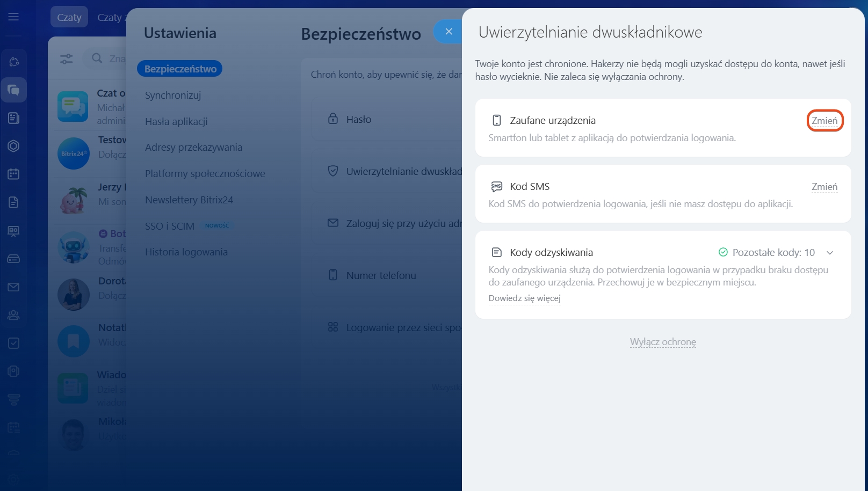Click Wyłącz ochronę to disable protection
This screenshot has height=491, width=868.
663,342
